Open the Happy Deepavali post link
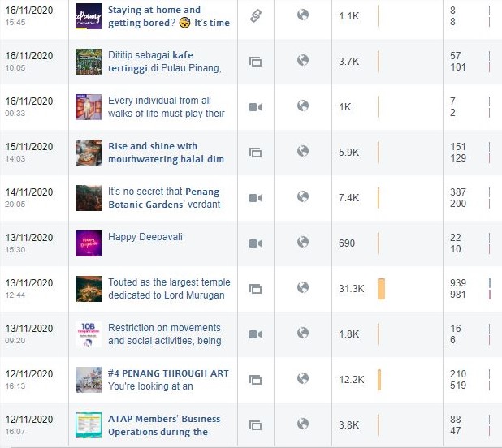The width and height of the screenshot is (502, 448). 145,237
